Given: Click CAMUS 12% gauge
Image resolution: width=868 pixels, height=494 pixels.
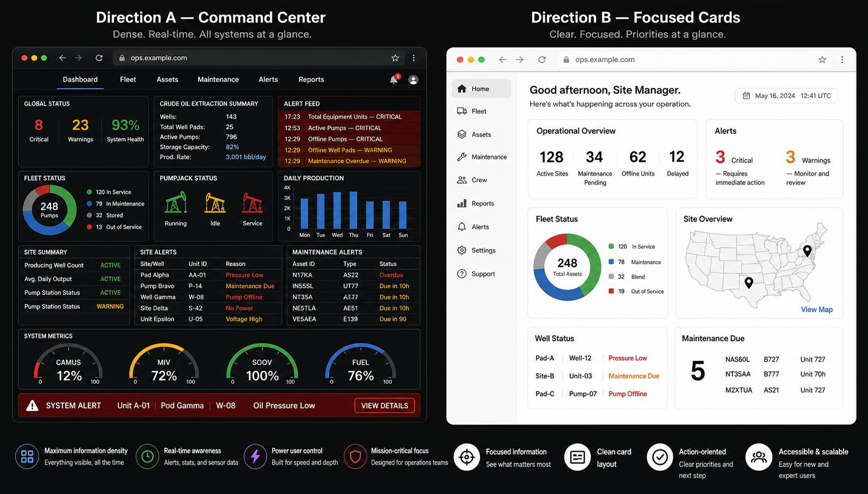Looking at the screenshot, I should (x=68, y=363).
